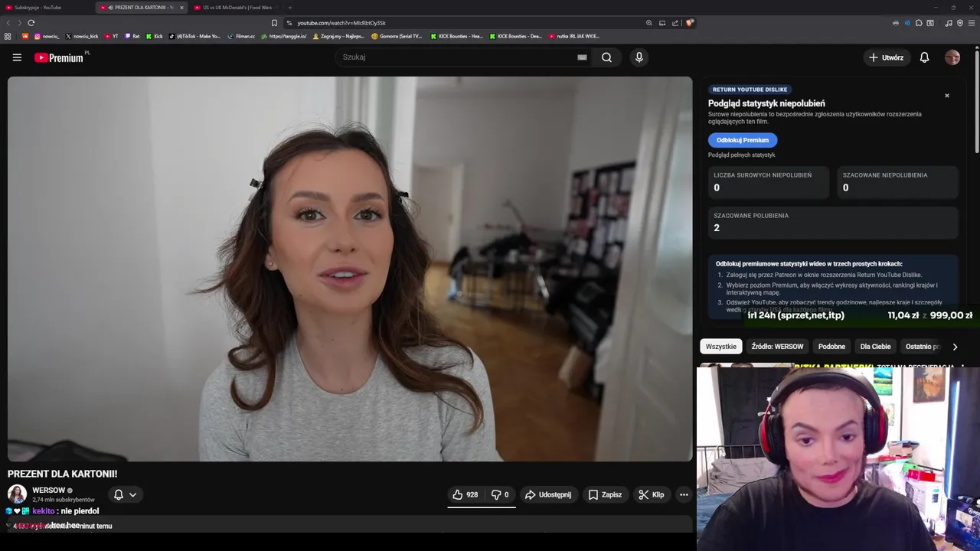The image size is (980, 551).
Task: Open the on-screen keyboard in search
Action: (582, 57)
